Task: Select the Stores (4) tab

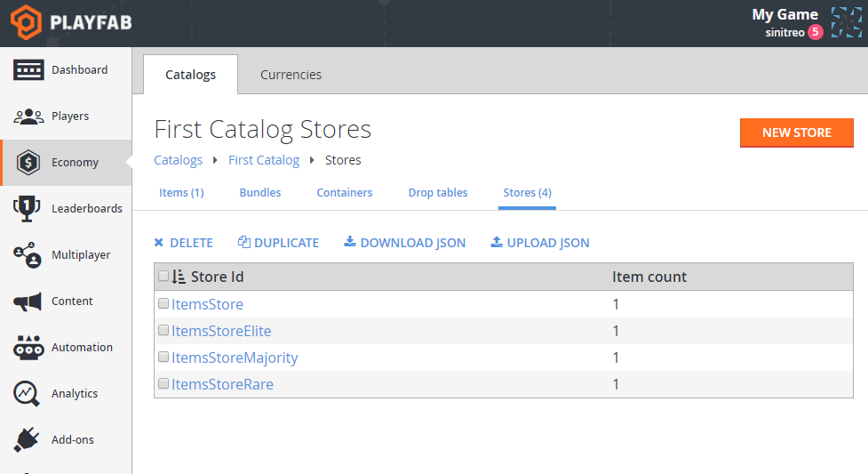Action: [x=527, y=192]
